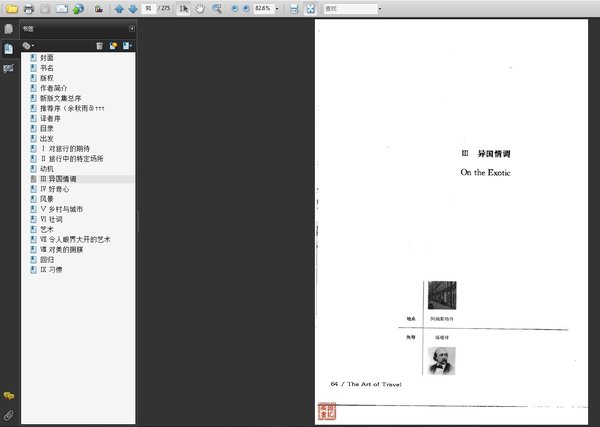This screenshot has width=600, height=427.
Task: Select the Hand pan tool
Action: click(200, 8)
